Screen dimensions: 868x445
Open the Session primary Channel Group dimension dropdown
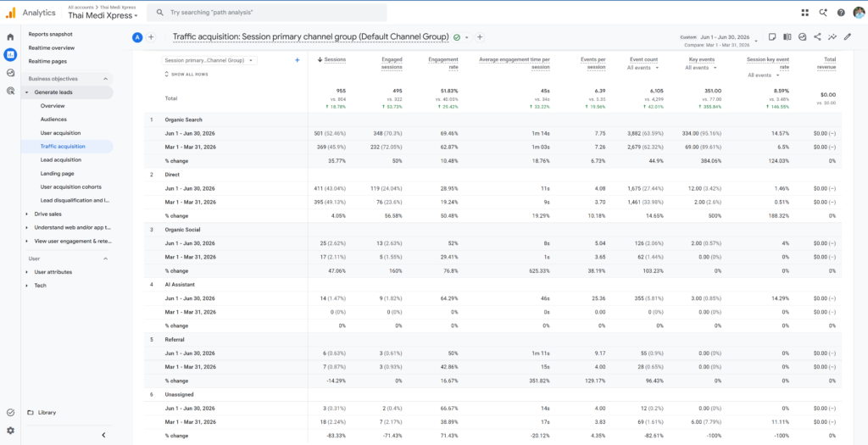[x=209, y=60]
